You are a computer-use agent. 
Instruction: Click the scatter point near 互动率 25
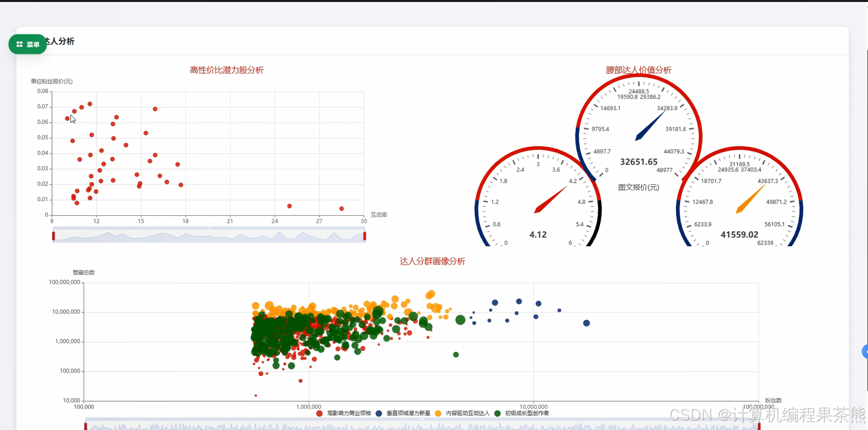pyautogui.click(x=289, y=206)
